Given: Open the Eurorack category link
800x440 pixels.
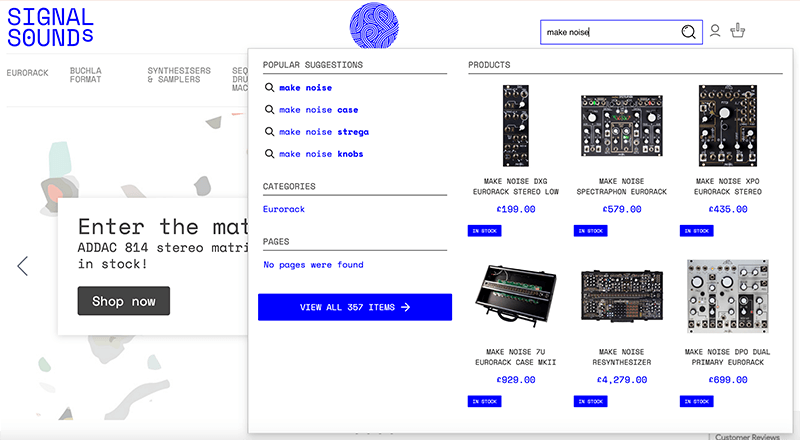Looking at the screenshot, I should [x=284, y=209].
